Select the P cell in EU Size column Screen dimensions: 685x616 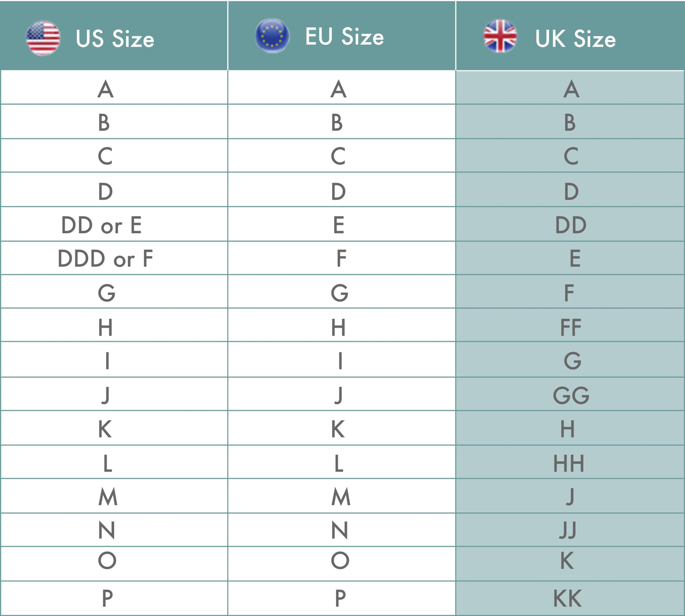340,598
